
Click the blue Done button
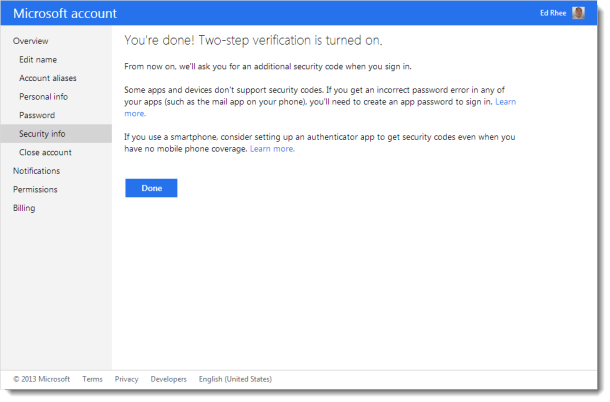tap(151, 188)
